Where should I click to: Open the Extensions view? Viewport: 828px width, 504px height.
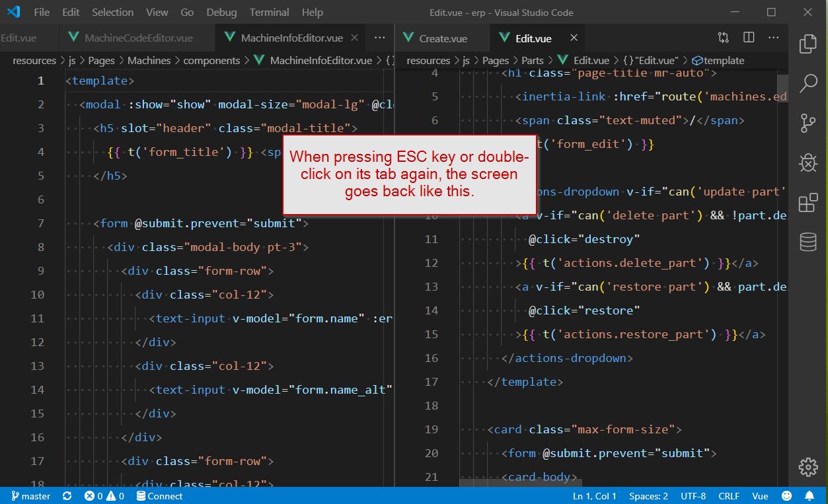[808, 203]
